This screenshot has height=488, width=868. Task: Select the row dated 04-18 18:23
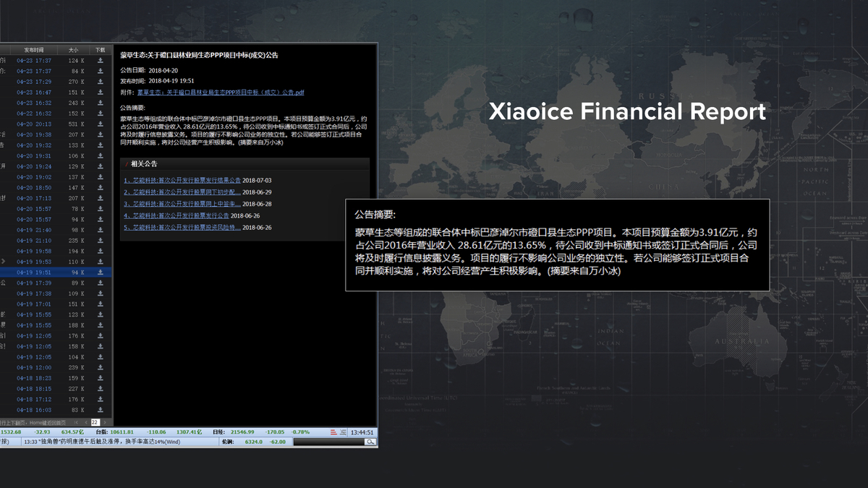point(56,378)
